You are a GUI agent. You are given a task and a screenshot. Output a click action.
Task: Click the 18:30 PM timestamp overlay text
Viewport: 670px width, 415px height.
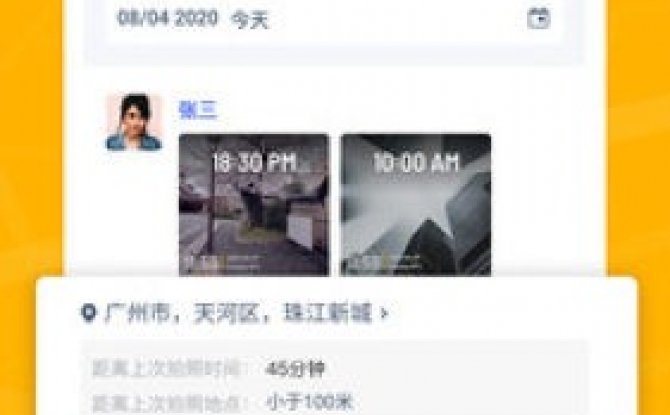click(254, 163)
